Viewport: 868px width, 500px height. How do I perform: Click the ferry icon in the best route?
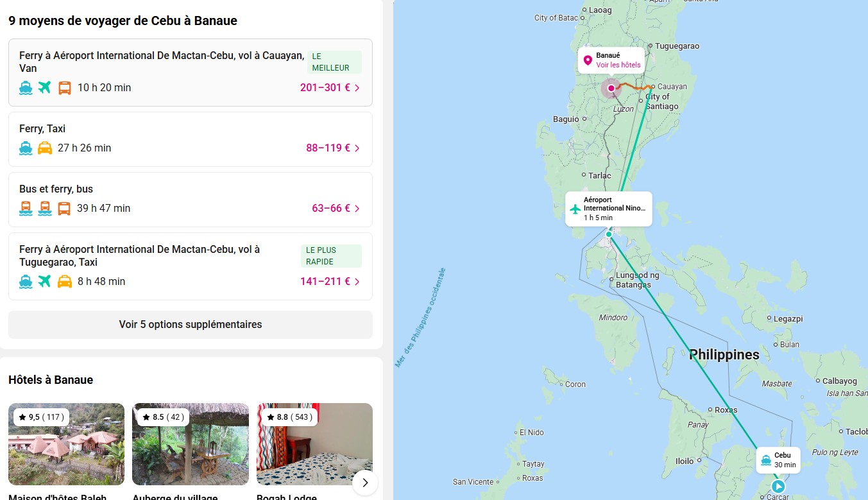point(26,88)
